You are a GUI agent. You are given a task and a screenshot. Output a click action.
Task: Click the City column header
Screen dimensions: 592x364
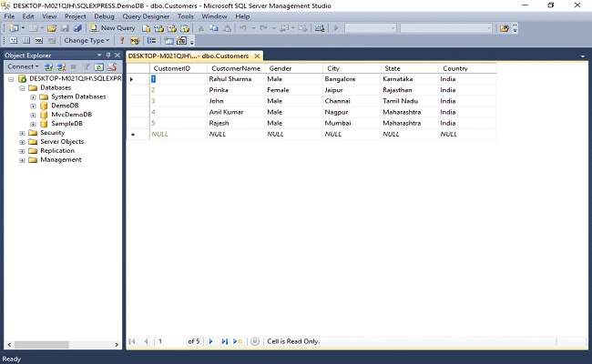click(352, 68)
